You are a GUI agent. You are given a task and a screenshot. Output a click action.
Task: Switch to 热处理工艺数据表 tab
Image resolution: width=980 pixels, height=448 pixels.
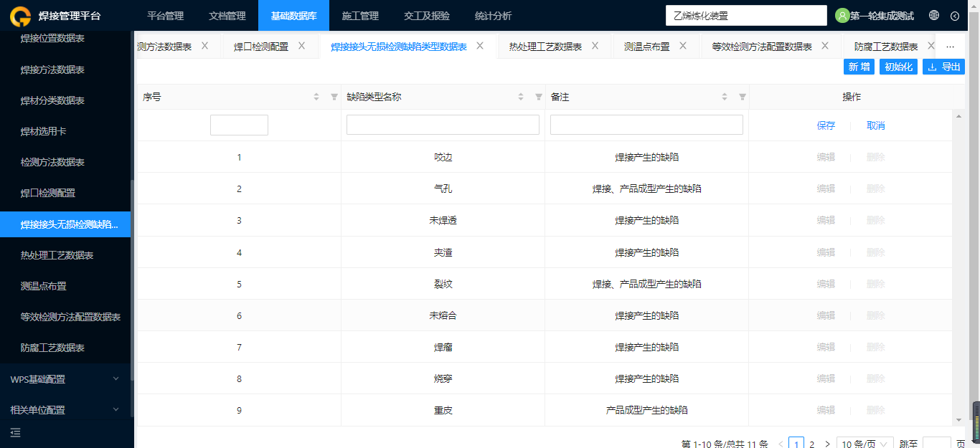coord(545,47)
